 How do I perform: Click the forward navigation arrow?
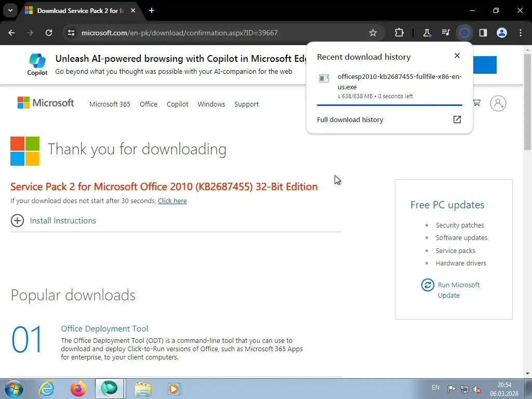tap(30, 33)
